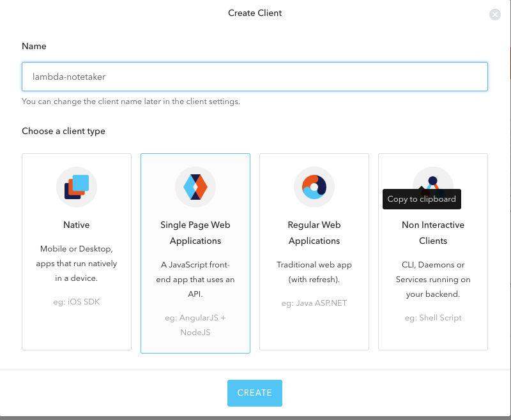This screenshot has width=511, height=420.
Task: Close the Create Client dialog
Action: (494, 14)
